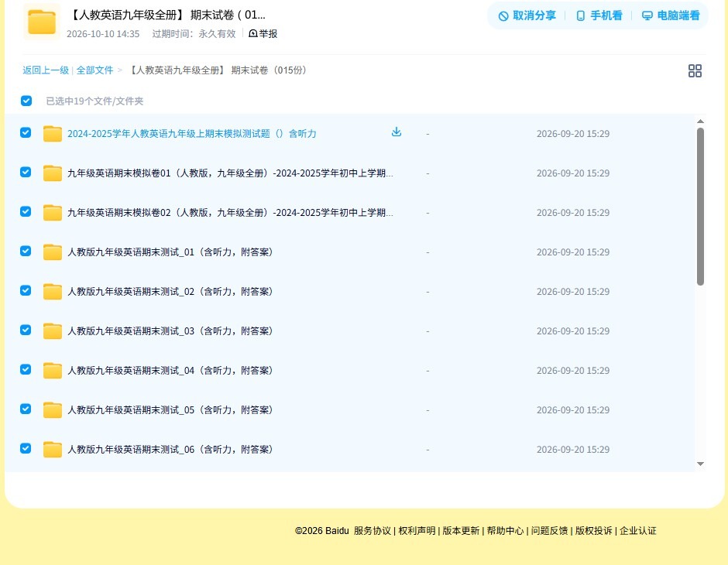Screen dimensions: 728x565
Task: Uncheck the 期末测试_02 checkbox
Action: click(x=26, y=290)
